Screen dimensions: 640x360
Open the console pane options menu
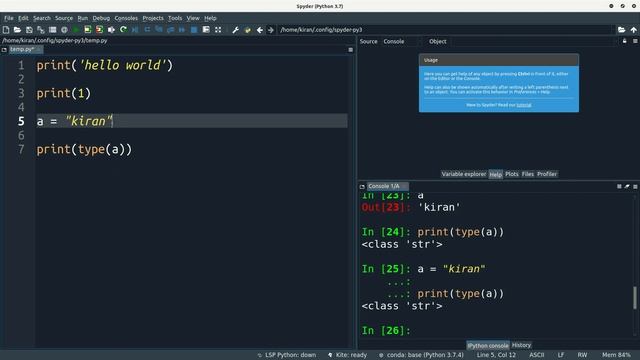(x=635, y=186)
